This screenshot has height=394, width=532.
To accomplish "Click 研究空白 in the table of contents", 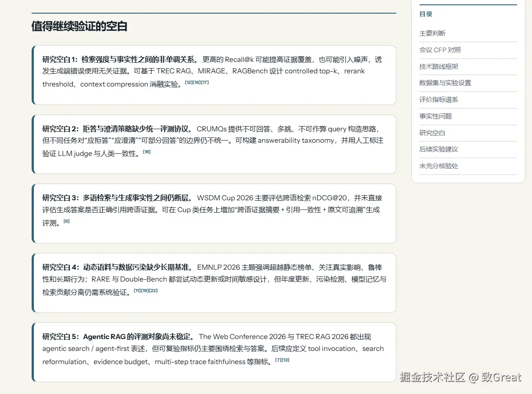I will [x=432, y=133].
